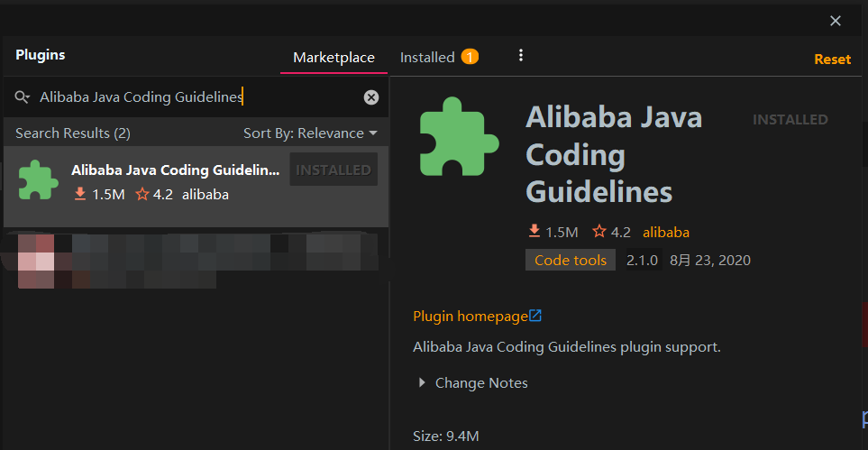Click the Search Results (2) label
The image size is (868, 450).
click(x=73, y=133)
